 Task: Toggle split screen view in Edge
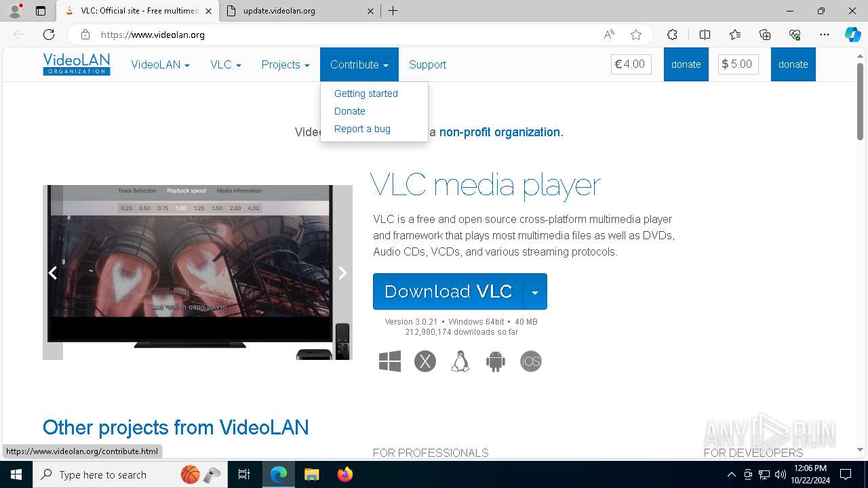(705, 35)
